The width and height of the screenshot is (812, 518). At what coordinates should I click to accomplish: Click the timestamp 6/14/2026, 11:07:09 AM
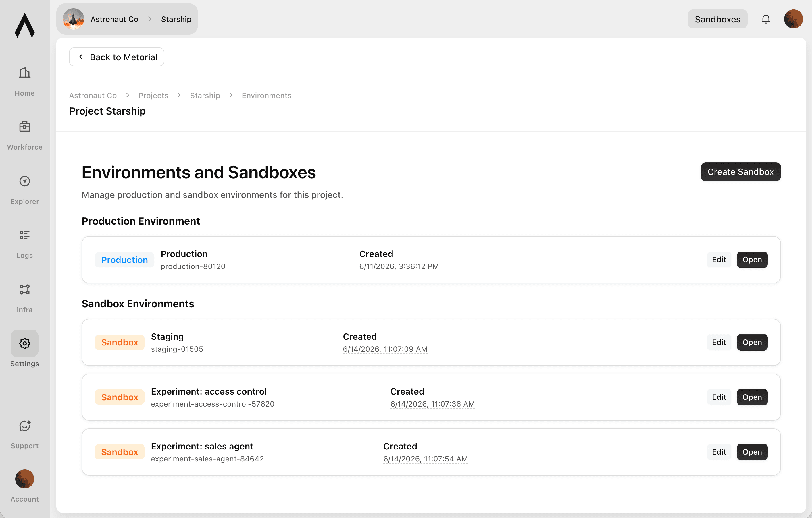point(385,349)
